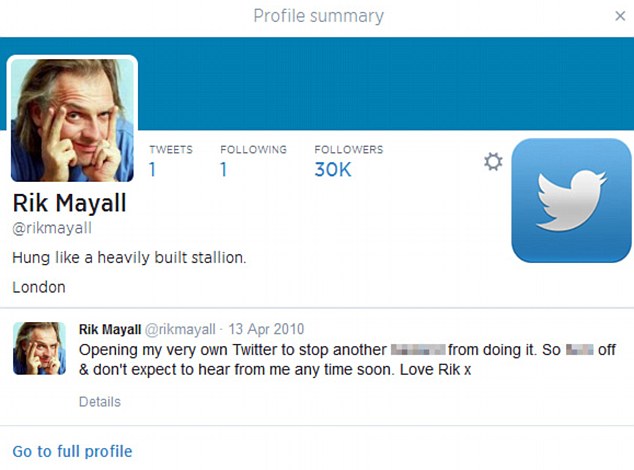Screen dimensions: 634x470
Task: Click the Profile summary title
Action: pos(318,16)
